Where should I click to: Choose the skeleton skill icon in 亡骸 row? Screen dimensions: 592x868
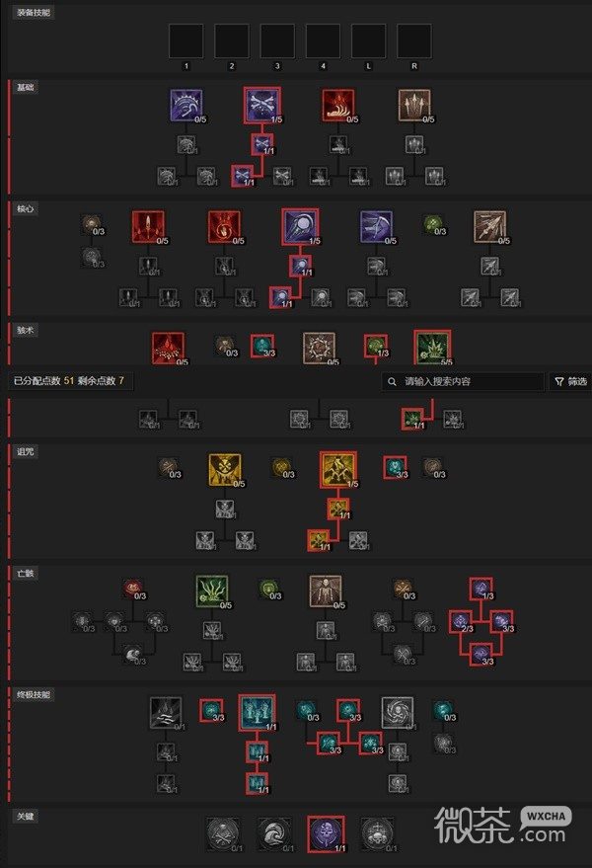point(326,591)
